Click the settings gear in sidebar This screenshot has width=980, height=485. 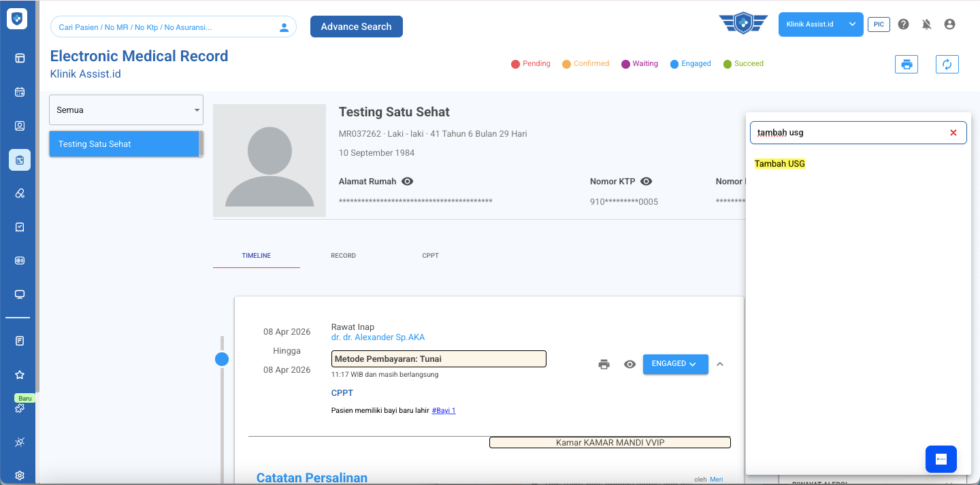[20, 475]
